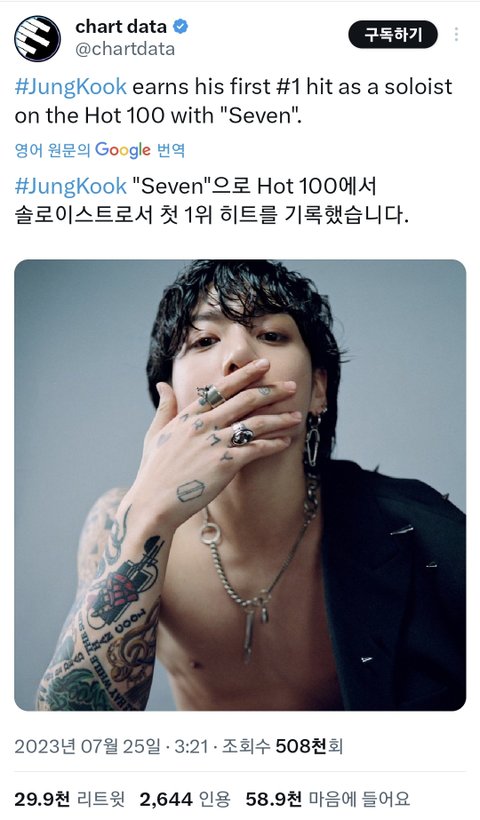
Task: Click the 영어 원문의 translation source text
Action: point(53,151)
